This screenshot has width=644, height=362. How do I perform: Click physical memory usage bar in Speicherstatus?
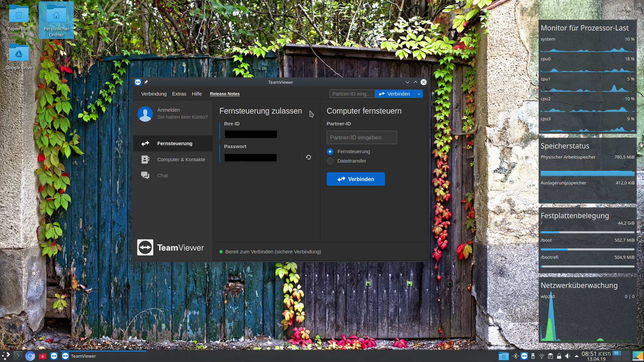588,173
